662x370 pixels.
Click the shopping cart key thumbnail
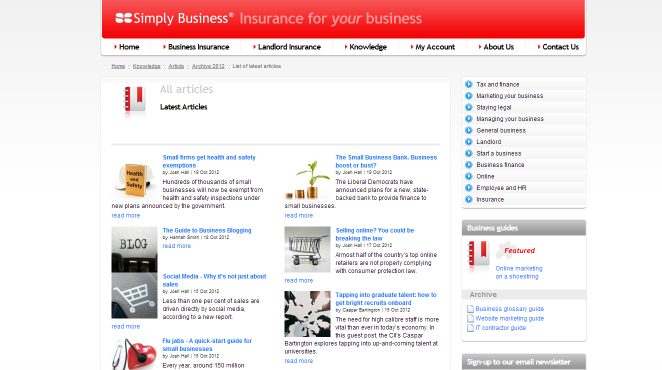(134, 295)
